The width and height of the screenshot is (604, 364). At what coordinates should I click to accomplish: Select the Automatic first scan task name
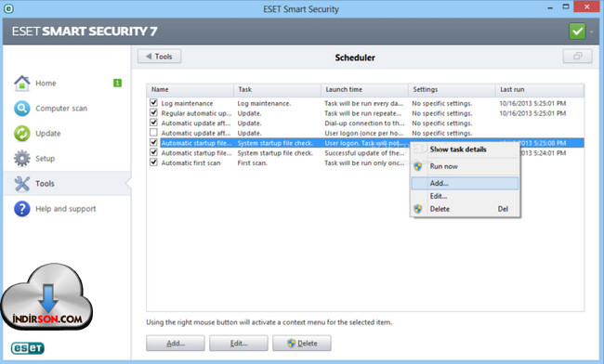tap(190, 163)
